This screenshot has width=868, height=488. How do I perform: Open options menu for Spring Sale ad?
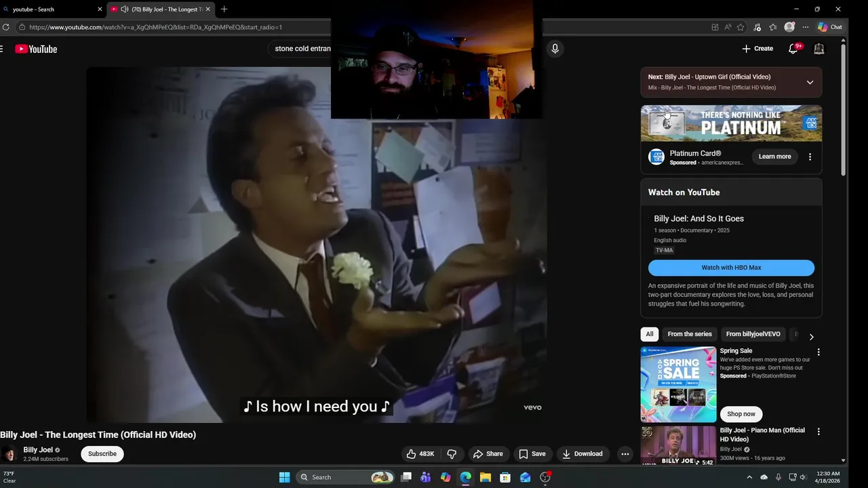818,352
